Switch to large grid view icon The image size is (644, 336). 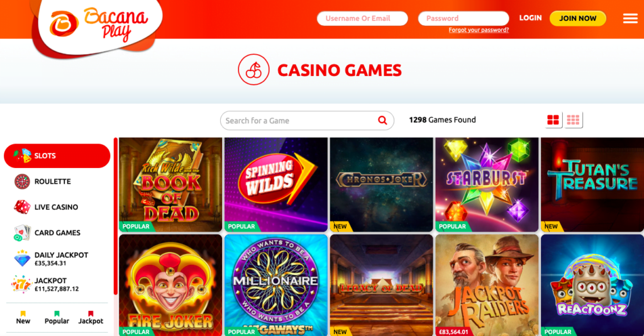point(553,120)
